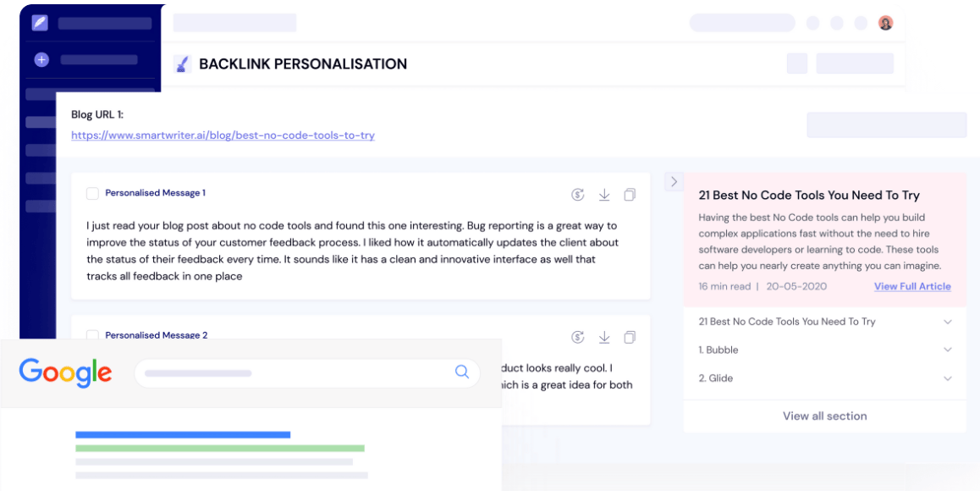980x491 pixels.
Task: Expand the '21 Best No Code Tools' section
Action: click(x=948, y=322)
